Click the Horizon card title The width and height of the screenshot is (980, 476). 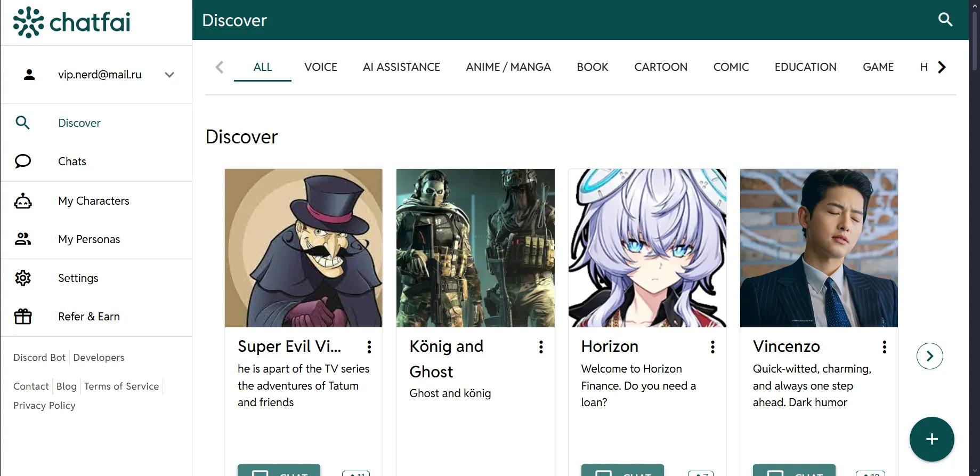pos(610,346)
